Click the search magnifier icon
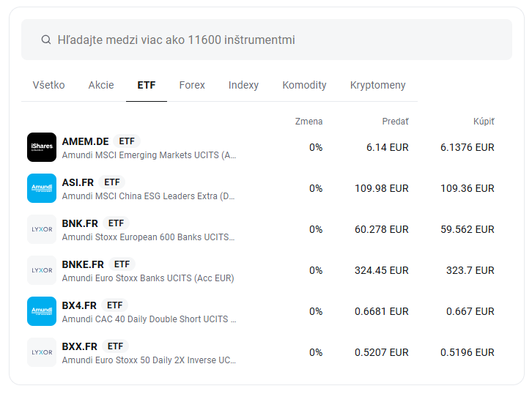The height and width of the screenshot is (394, 532). (x=46, y=40)
